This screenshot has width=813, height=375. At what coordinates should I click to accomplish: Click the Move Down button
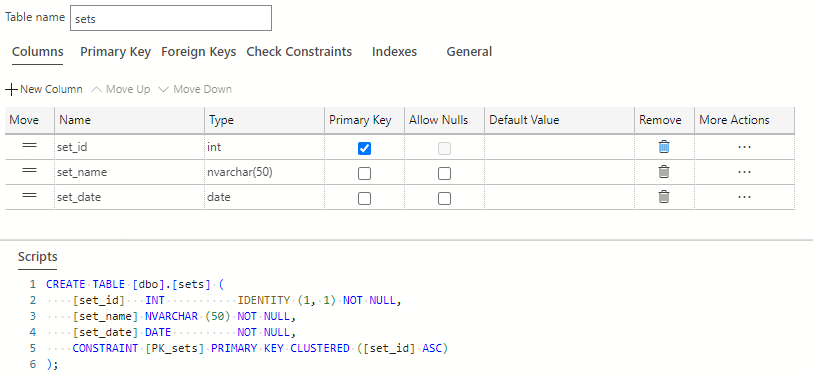(195, 89)
